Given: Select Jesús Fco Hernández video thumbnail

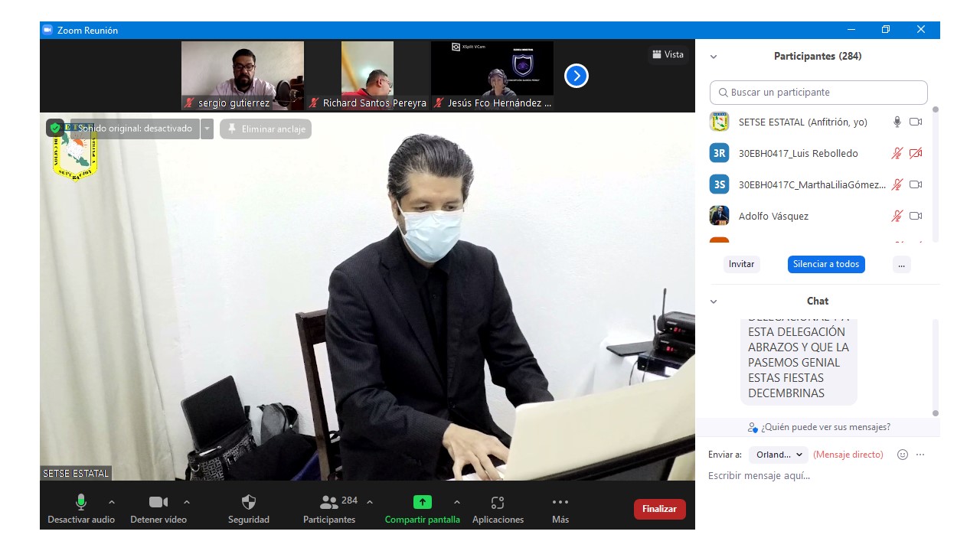Looking at the screenshot, I should (x=492, y=76).
